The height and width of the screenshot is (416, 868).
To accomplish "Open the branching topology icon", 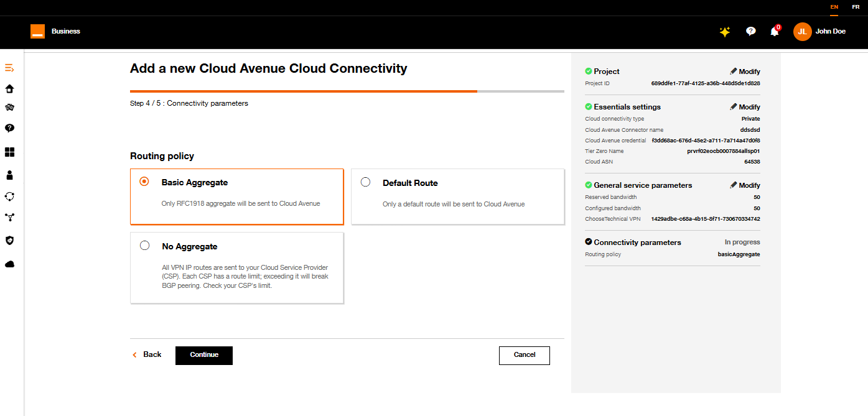I will [9, 218].
